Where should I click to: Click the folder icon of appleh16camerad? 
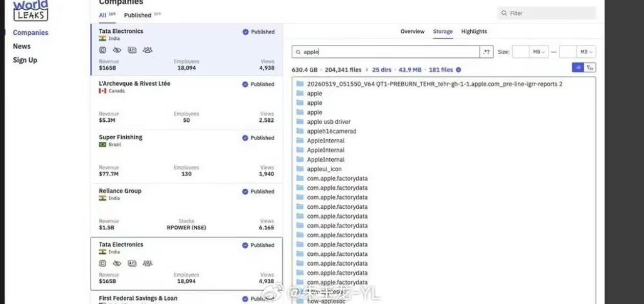(300, 131)
